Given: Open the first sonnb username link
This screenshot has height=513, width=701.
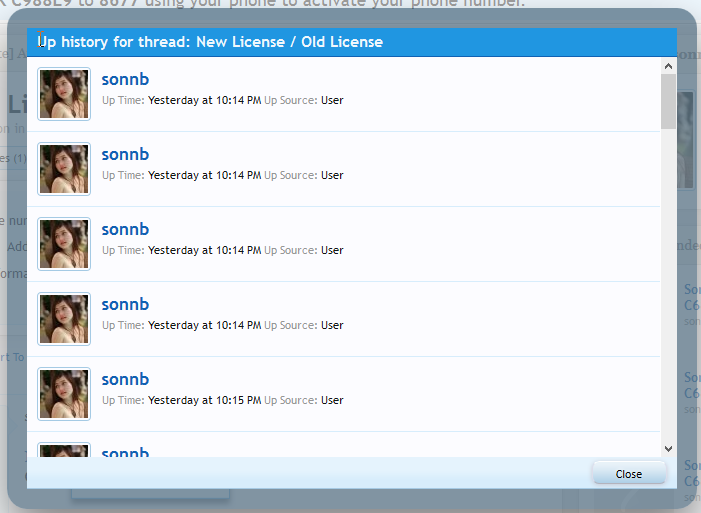Looking at the screenshot, I should click(x=125, y=79).
